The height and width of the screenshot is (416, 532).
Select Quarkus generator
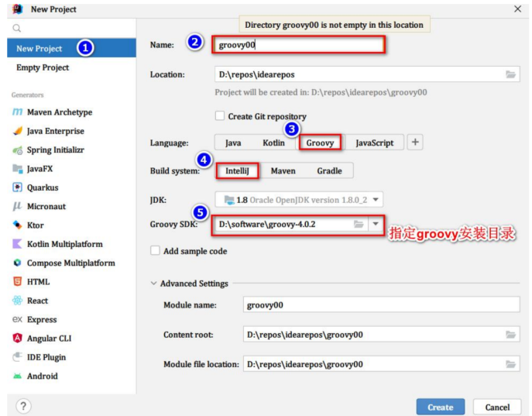pyautogui.click(x=36, y=187)
